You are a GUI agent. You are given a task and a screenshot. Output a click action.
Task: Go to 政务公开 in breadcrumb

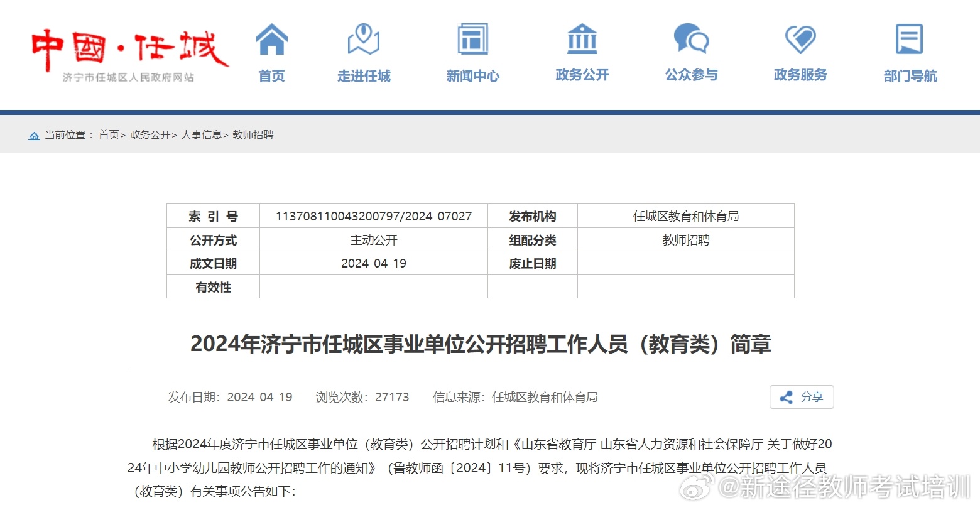coord(150,135)
